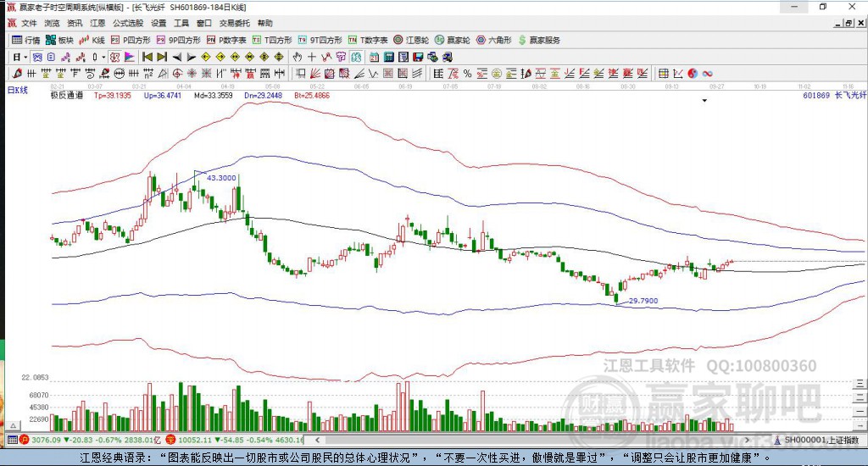The width and height of the screenshot is (868, 466).
Task: Switch to the 板块 sectors view
Action: click(x=59, y=40)
